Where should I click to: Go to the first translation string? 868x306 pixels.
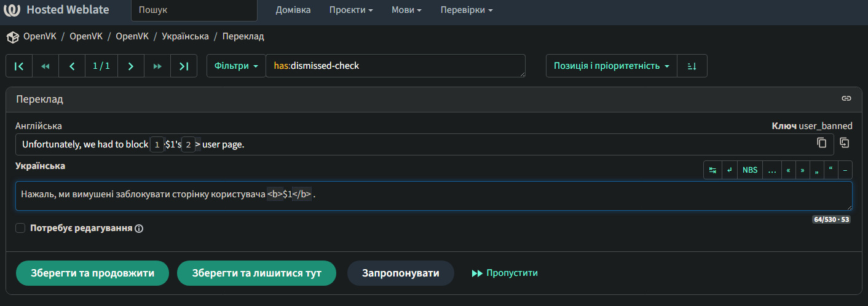[19, 66]
